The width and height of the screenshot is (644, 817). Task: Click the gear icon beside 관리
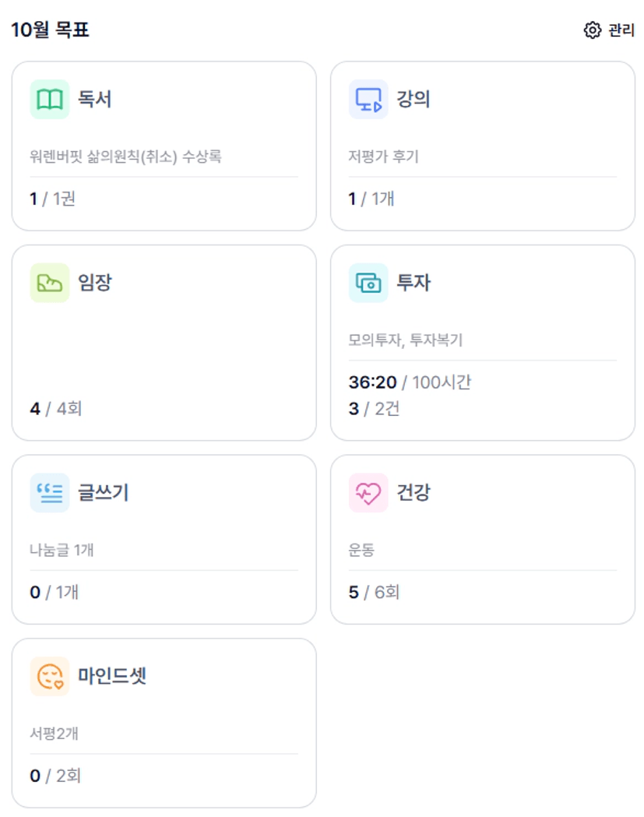[x=592, y=30]
